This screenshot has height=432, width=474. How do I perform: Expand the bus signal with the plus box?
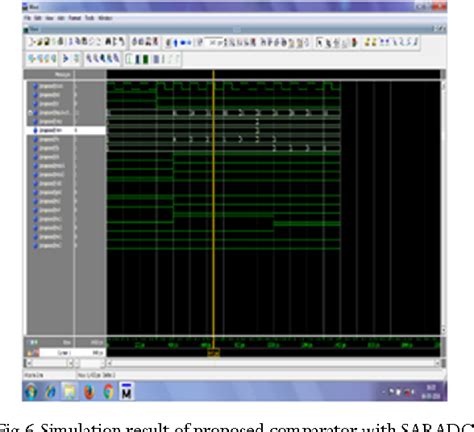point(30,113)
